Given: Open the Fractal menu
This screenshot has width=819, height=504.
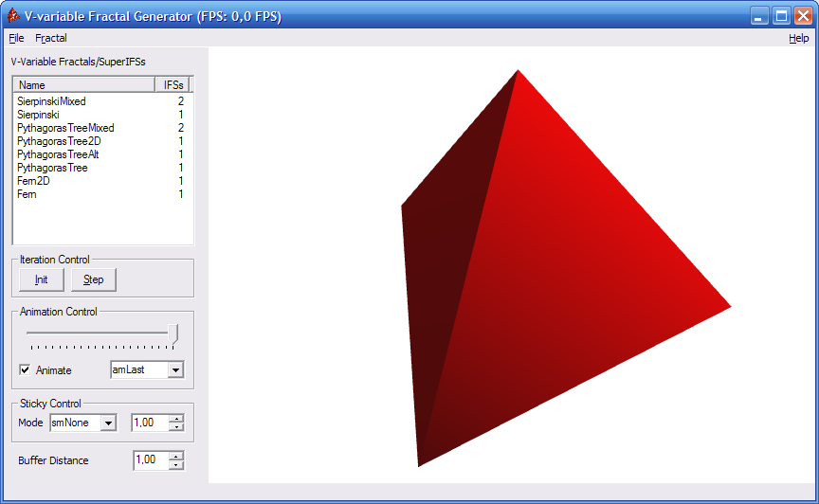Looking at the screenshot, I should pyautogui.click(x=51, y=39).
